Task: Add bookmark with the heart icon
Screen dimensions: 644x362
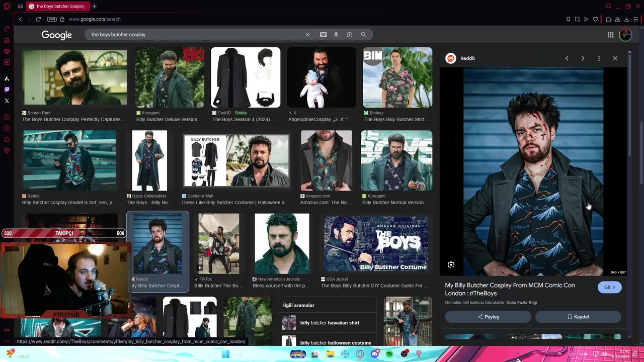Action: (596, 19)
